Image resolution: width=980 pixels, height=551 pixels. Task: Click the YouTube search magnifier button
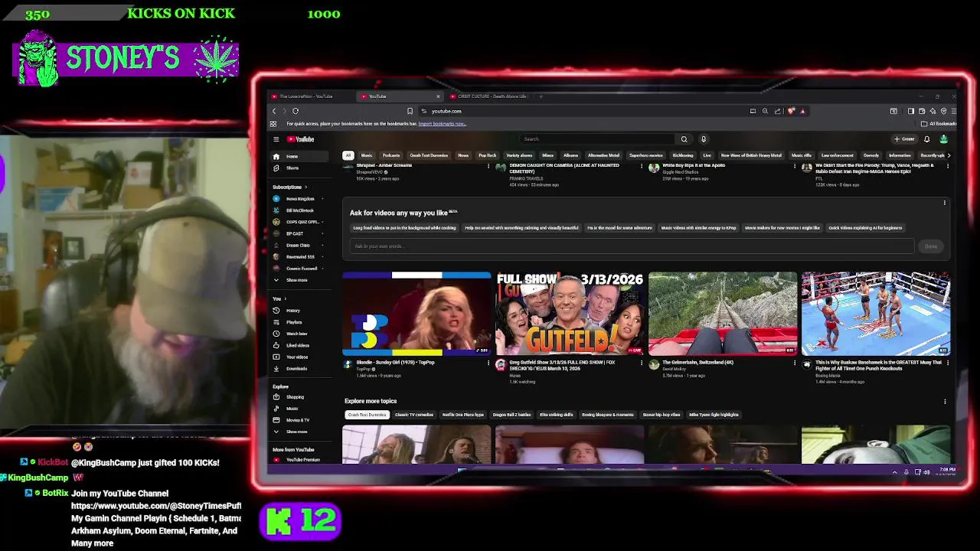[x=684, y=139]
